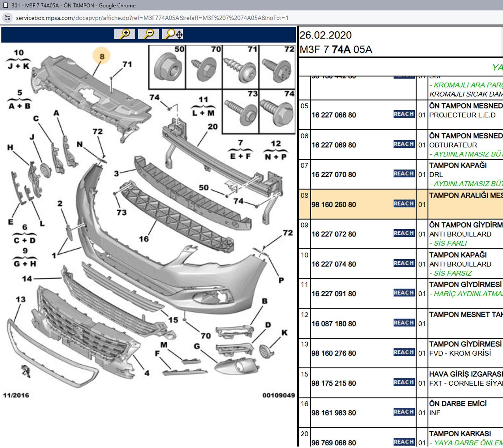Screen dimensions: 503x448
Task: Click REACH badge for part 16 227 068 80
Action: tap(404, 114)
